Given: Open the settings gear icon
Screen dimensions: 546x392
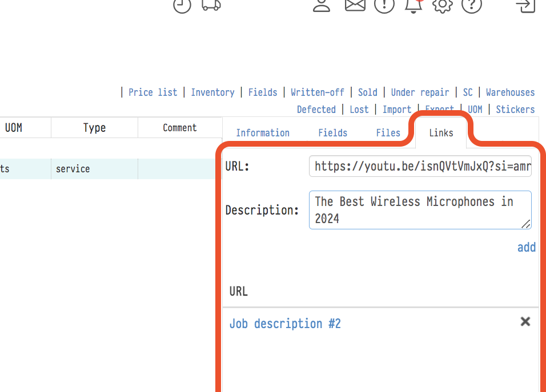Looking at the screenshot, I should pyautogui.click(x=442, y=5).
